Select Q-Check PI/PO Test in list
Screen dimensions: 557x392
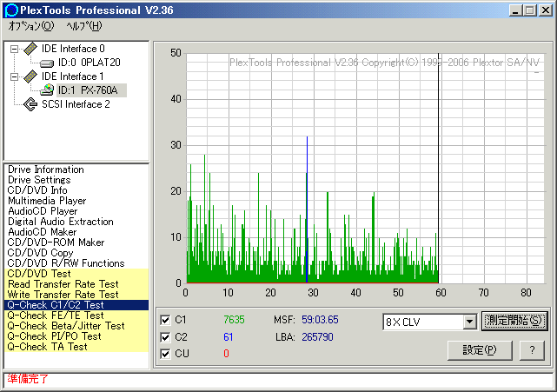[x=54, y=336]
